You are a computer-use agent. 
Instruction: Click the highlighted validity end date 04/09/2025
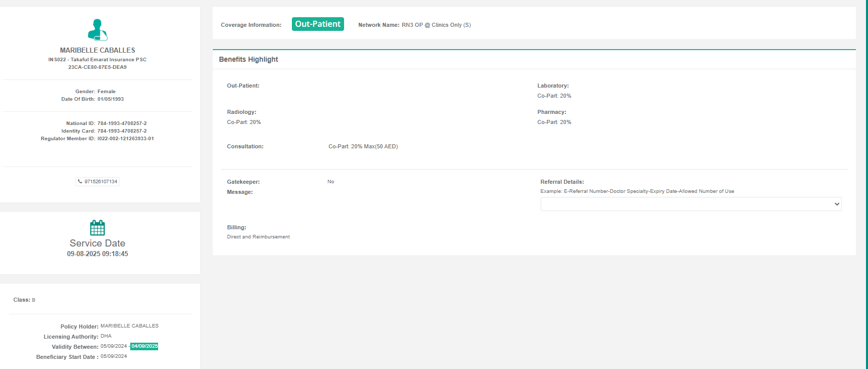(x=144, y=346)
